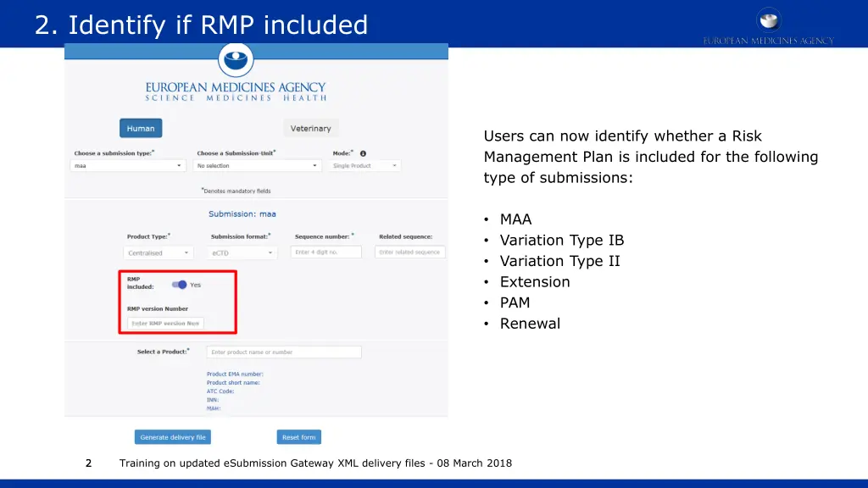Image resolution: width=868 pixels, height=488 pixels.
Task: Click the Extension bullet item
Action: (x=535, y=281)
